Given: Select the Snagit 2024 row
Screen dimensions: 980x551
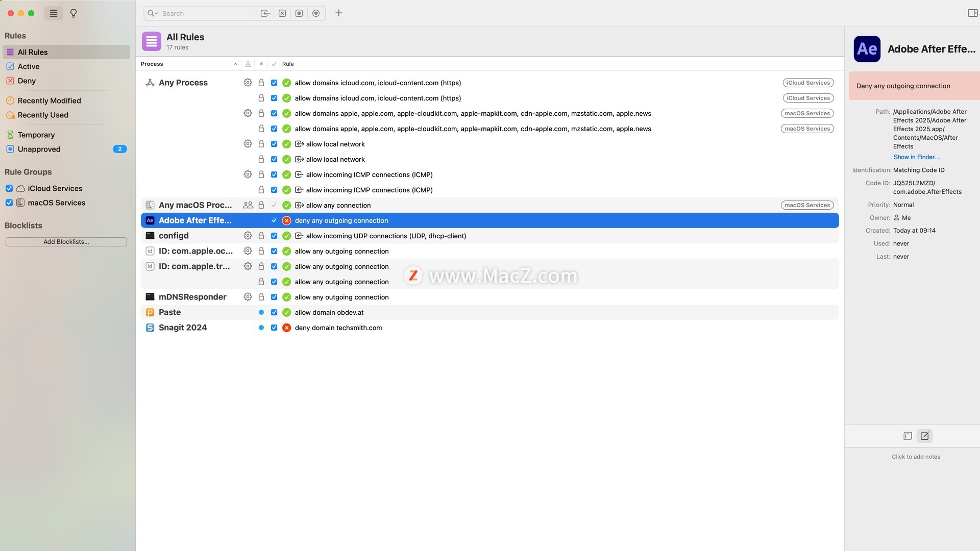Looking at the screenshot, I should 490,328.
